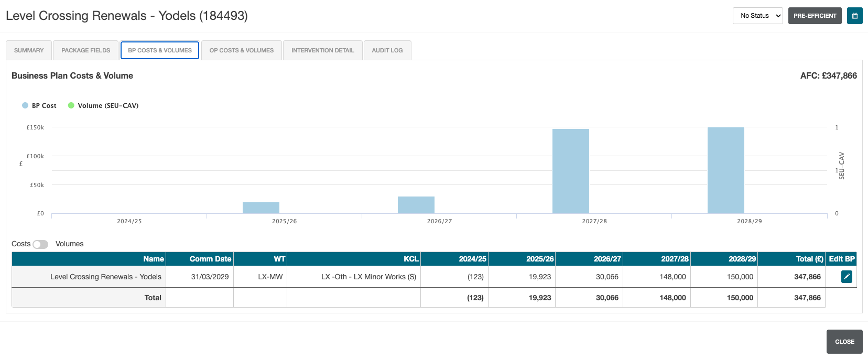Edit BP row with pencil icon
The width and height of the screenshot is (868, 360).
(847, 277)
